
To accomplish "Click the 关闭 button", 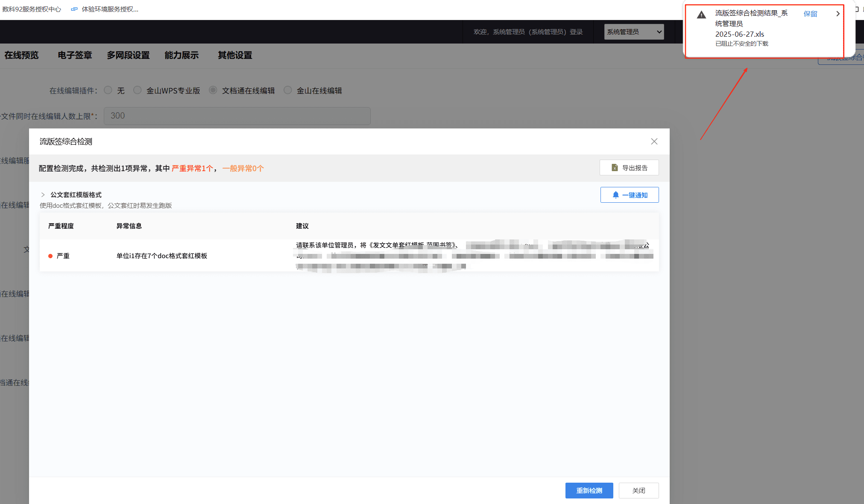I will pyautogui.click(x=638, y=491).
